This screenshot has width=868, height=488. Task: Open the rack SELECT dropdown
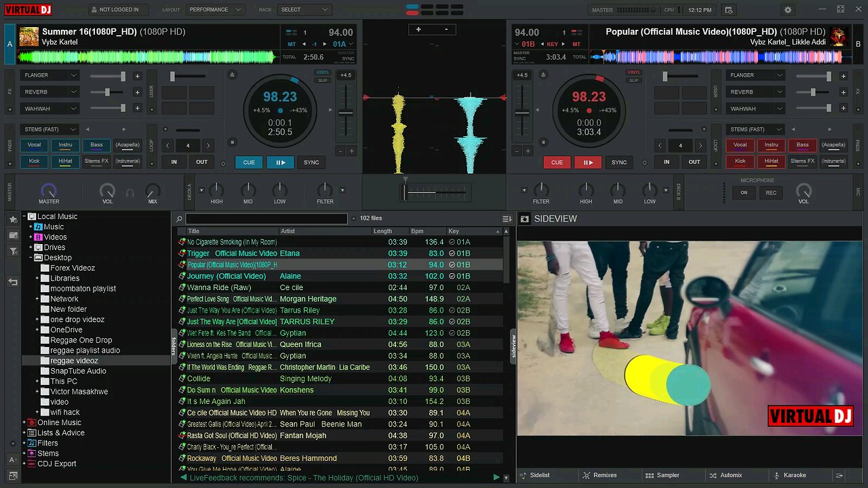(304, 9)
